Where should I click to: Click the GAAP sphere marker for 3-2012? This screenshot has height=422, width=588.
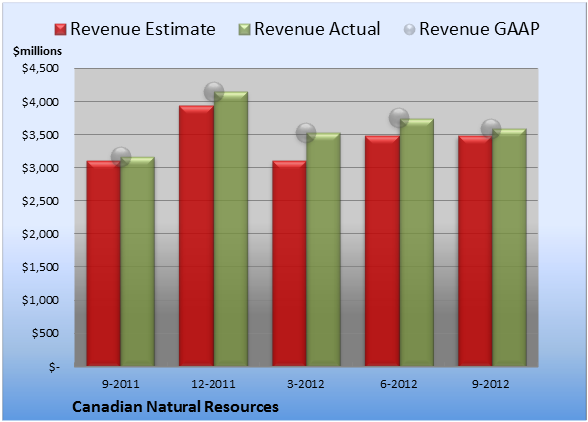point(306,132)
